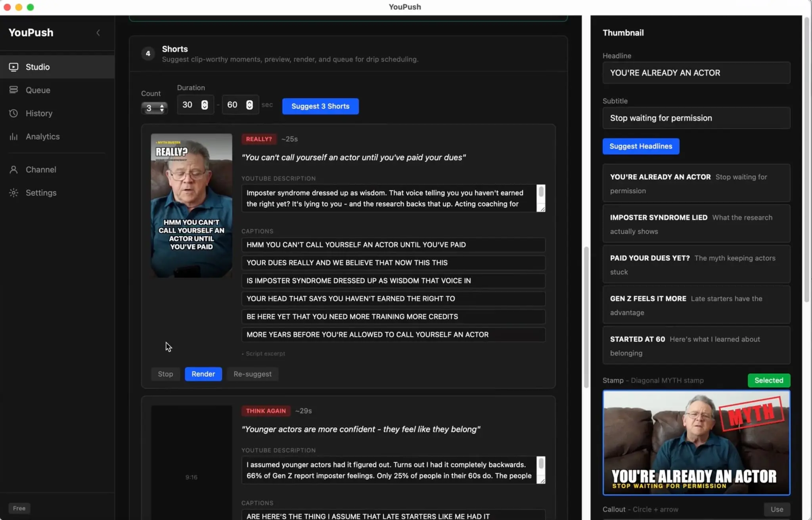Go to the Queue page label
812x520 pixels.
click(x=38, y=90)
